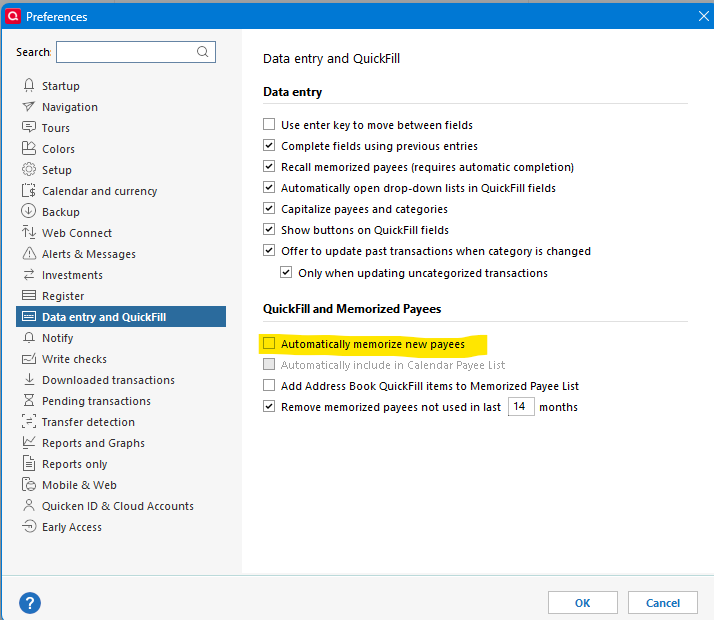The image size is (714, 620).
Task: Open Quicken ID & Cloud Accounts
Action: click(121, 506)
